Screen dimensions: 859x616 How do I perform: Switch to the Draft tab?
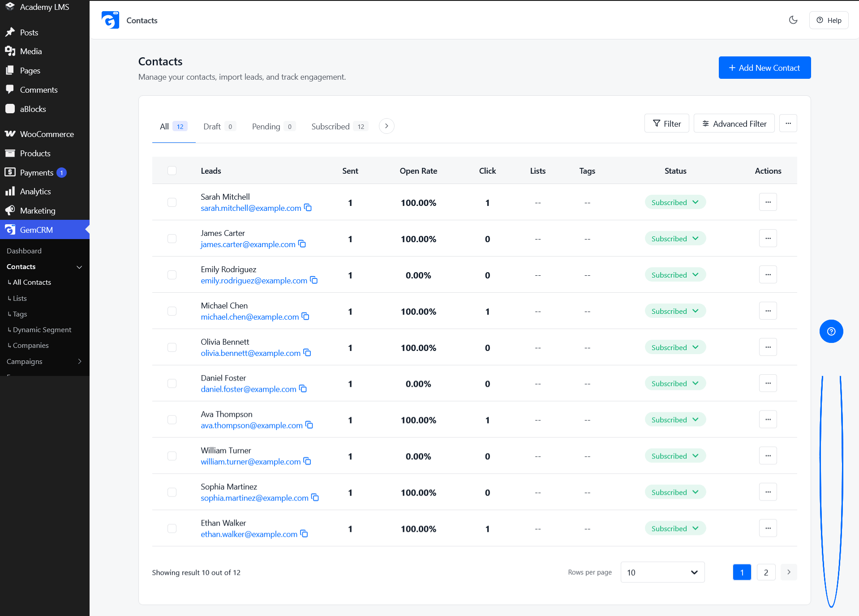click(x=219, y=126)
